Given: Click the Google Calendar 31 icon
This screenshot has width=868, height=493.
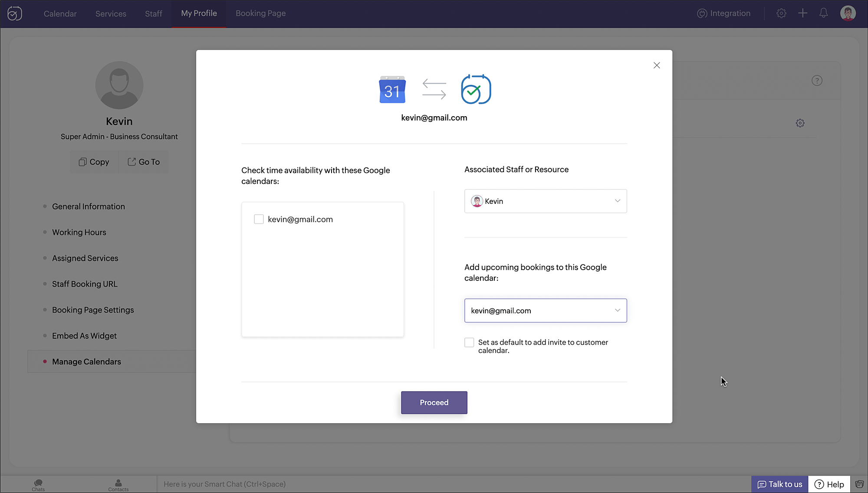Looking at the screenshot, I should click(x=392, y=90).
